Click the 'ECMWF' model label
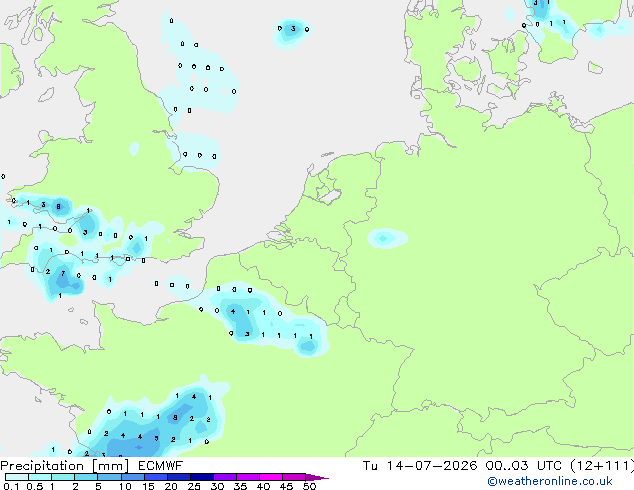This screenshot has height=490, width=634. tap(161, 466)
